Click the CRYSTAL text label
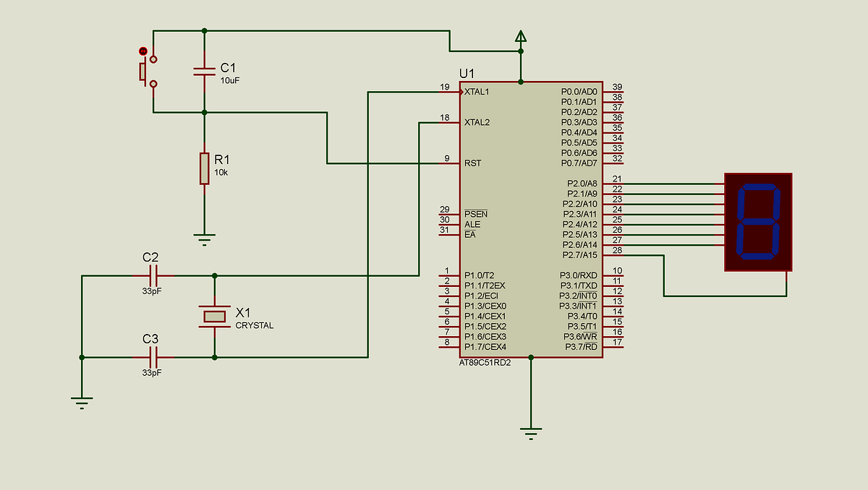This screenshot has width=868, height=490. pyautogui.click(x=255, y=325)
